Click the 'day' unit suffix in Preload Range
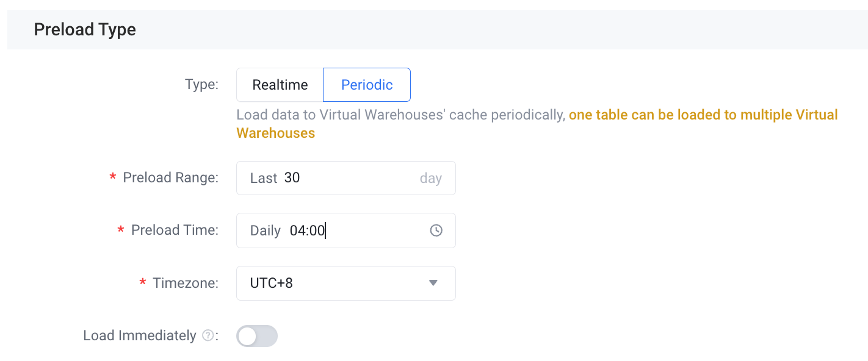This screenshot has height=361, width=868. click(430, 179)
